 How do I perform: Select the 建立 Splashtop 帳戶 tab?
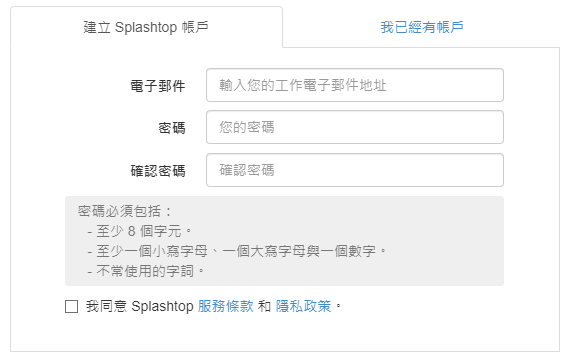[x=146, y=27]
